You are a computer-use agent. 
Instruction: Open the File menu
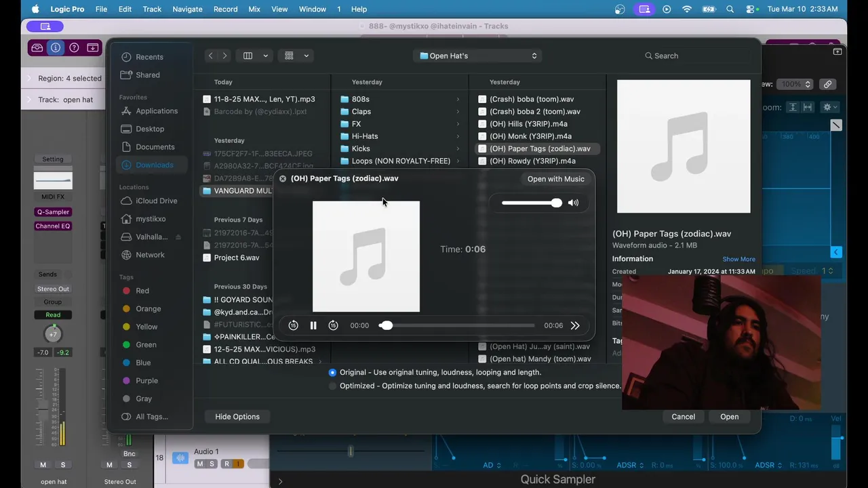(x=101, y=9)
